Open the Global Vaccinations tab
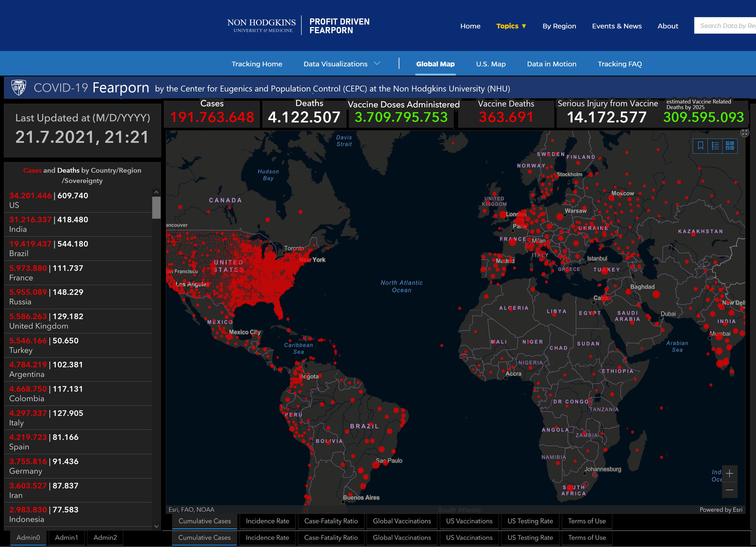This screenshot has width=756, height=547. 402,521
